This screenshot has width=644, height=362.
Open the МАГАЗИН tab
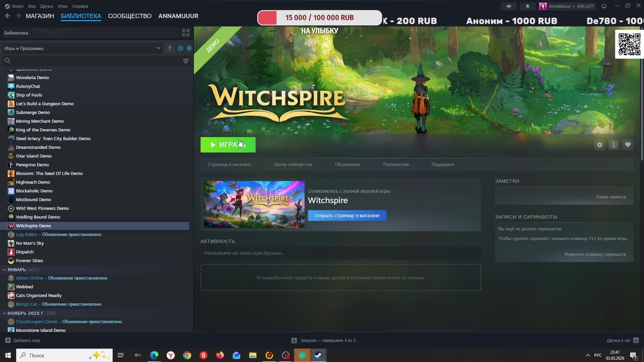[x=40, y=16]
